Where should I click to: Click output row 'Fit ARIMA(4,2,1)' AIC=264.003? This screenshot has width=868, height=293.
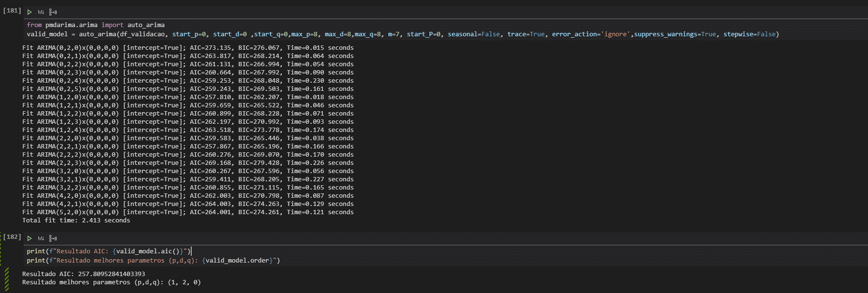[188, 204]
